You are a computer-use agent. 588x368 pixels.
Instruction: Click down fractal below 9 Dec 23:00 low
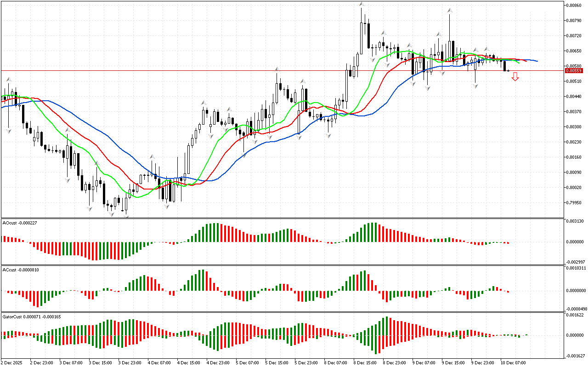click(x=475, y=86)
